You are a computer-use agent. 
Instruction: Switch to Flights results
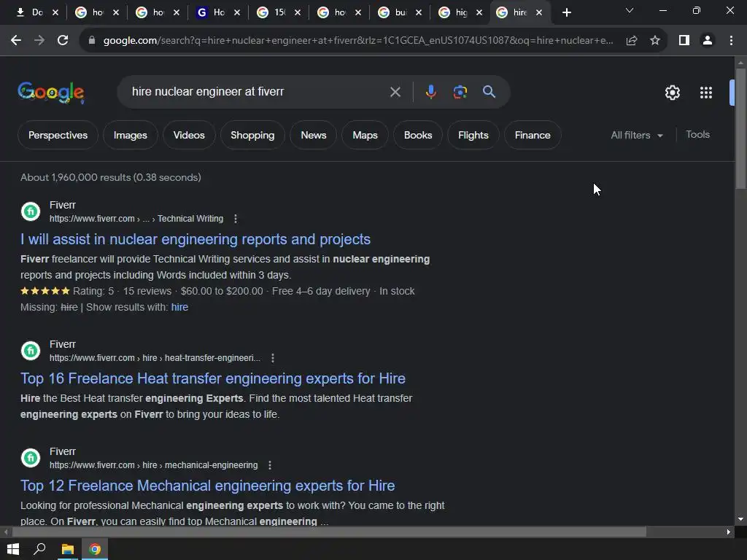tap(473, 135)
